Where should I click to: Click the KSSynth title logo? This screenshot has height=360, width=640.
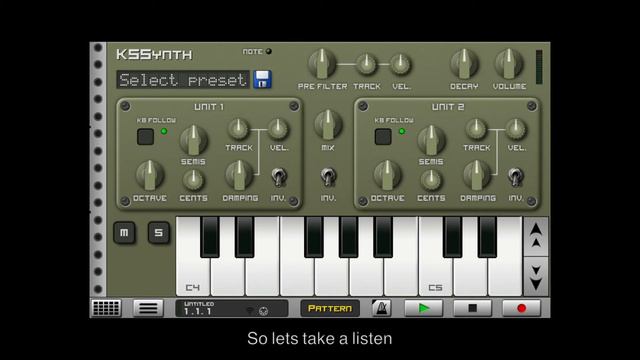pos(154,54)
